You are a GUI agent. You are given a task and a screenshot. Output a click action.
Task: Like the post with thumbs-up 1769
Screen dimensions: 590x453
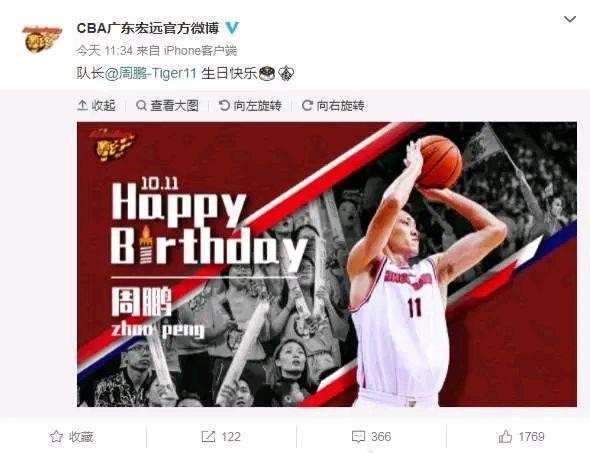point(522,437)
